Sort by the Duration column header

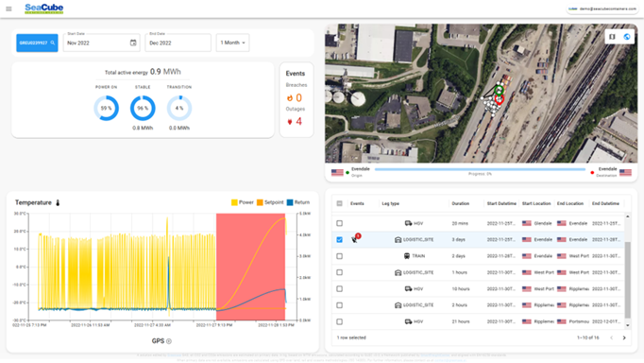[461, 203]
